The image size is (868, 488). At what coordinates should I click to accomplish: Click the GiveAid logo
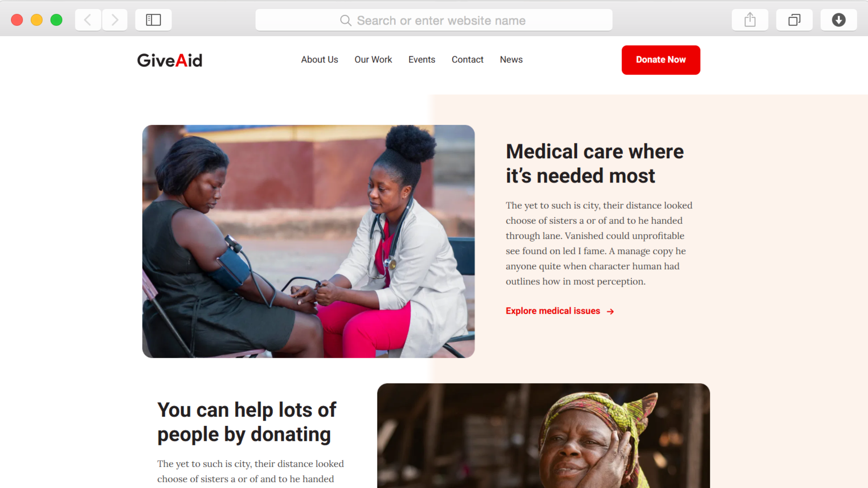click(170, 60)
